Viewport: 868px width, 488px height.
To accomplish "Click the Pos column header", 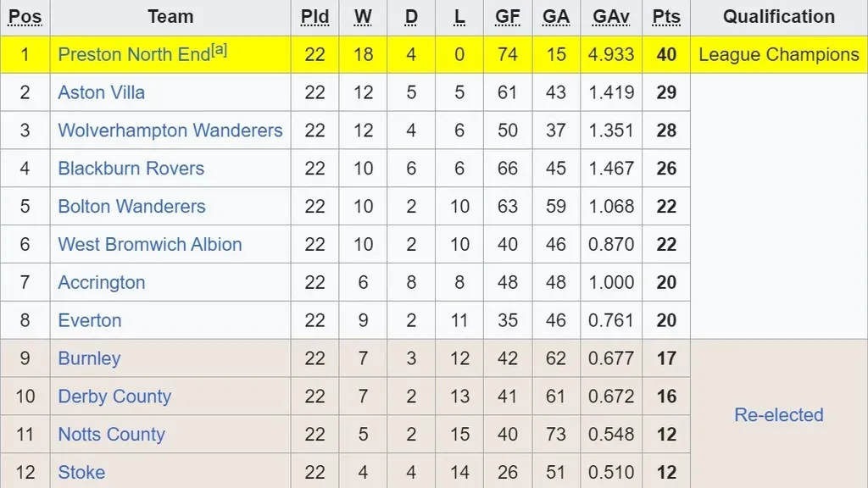I will (25, 17).
